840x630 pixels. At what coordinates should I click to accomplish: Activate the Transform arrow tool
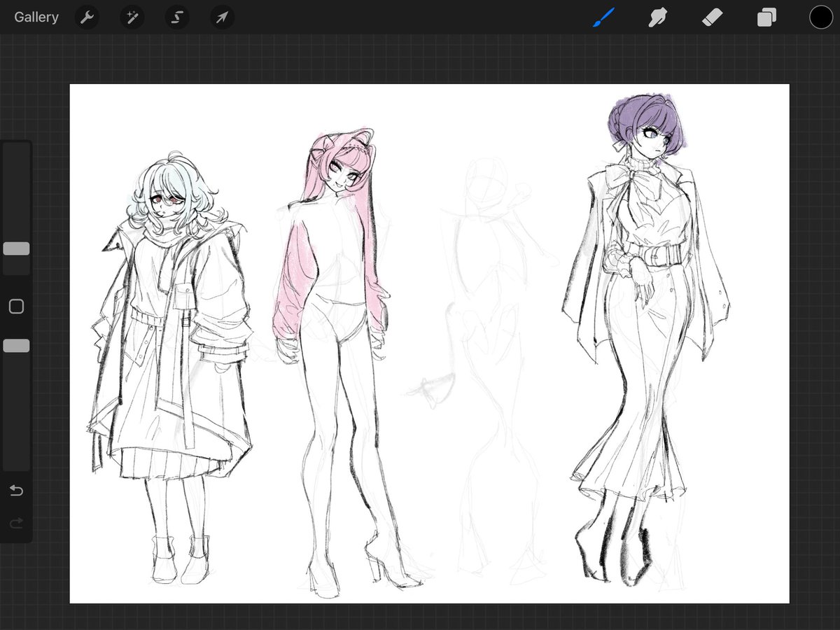coord(222,17)
